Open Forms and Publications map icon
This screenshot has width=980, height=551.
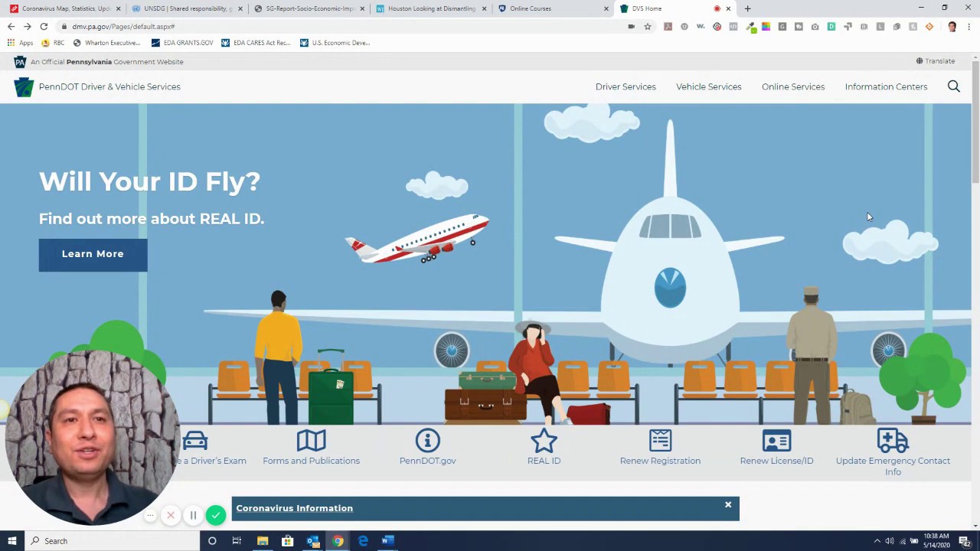311,442
